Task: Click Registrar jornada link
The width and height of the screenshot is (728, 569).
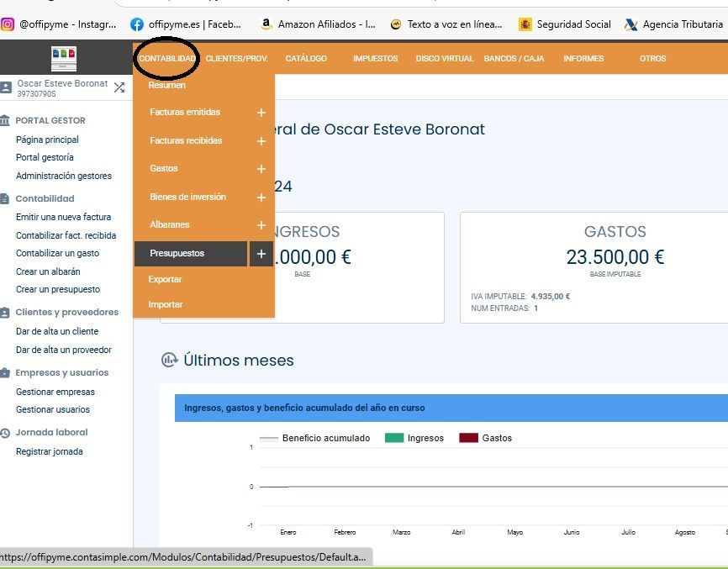Action: (50, 451)
